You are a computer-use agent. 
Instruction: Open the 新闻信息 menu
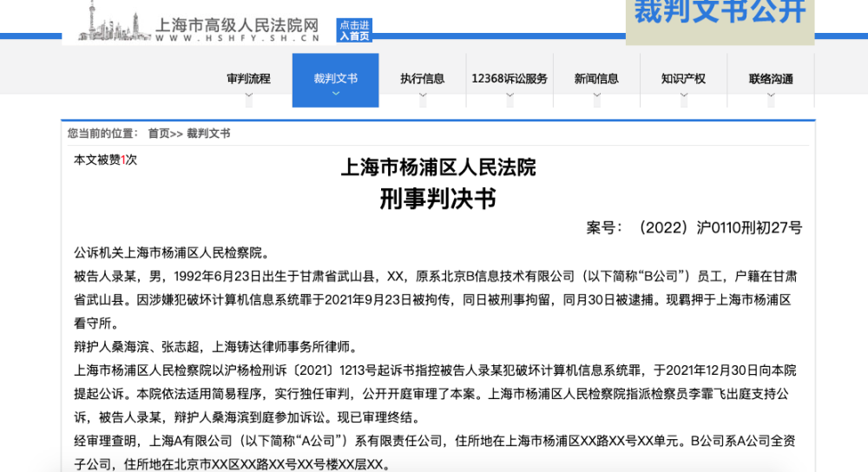(596, 79)
